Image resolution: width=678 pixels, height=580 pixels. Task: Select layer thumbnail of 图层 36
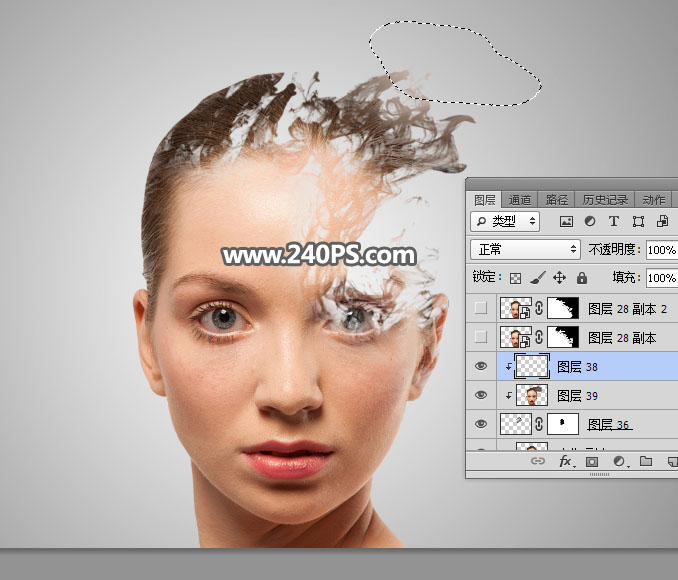(515, 424)
